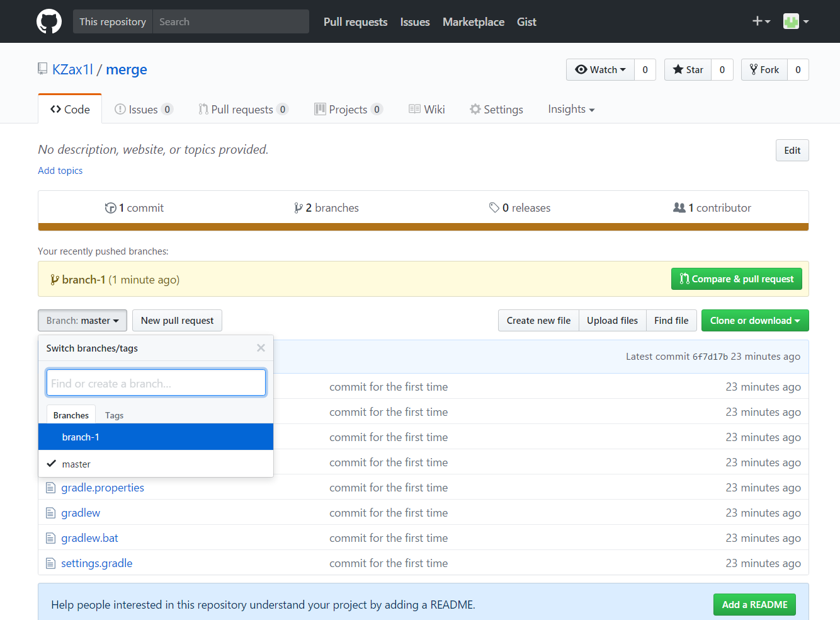Open the gradle.properties file
The height and width of the screenshot is (620, 840).
click(x=103, y=488)
